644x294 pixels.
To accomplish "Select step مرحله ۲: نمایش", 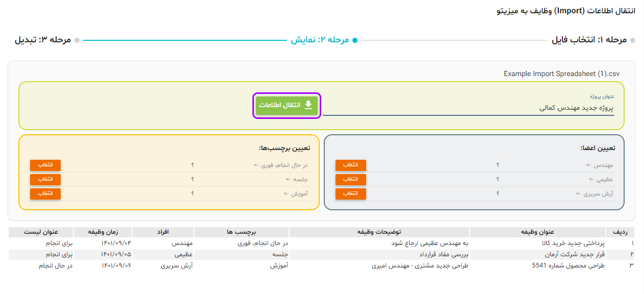I will (x=324, y=40).
